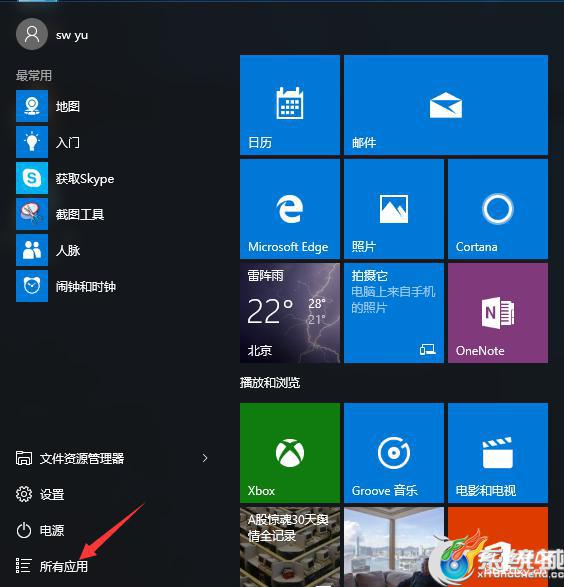Open the 照片 photos tile
The height and width of the screenshot is (587, 564).
pos(394,209)
